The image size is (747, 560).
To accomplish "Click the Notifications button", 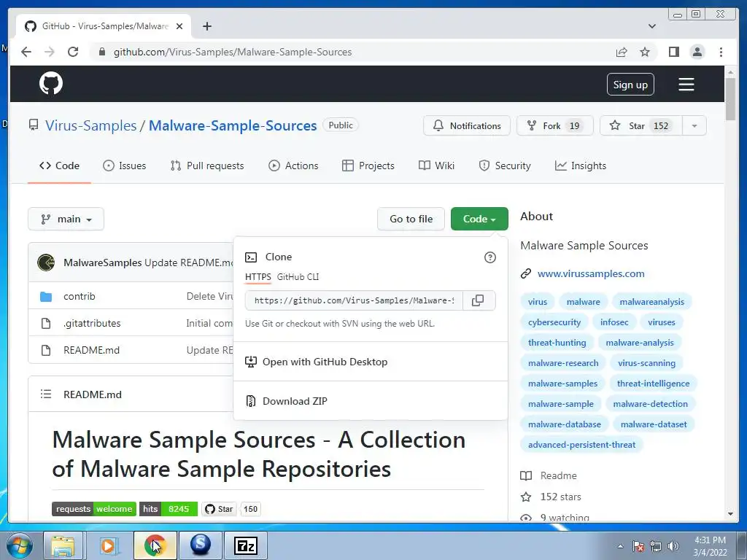I will click(466, 125).
